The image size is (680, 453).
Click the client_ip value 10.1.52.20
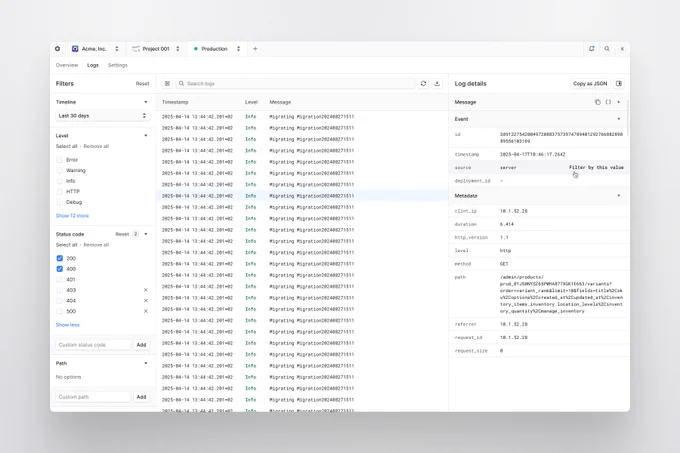(513, 211)
